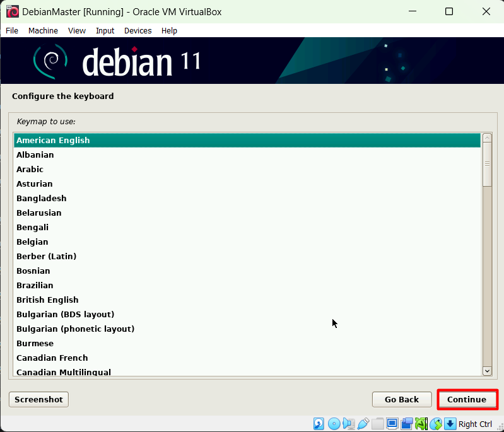The image size is (504, 432).
Task: Maximize the VirtualBox window
Action: coord(449,11)
